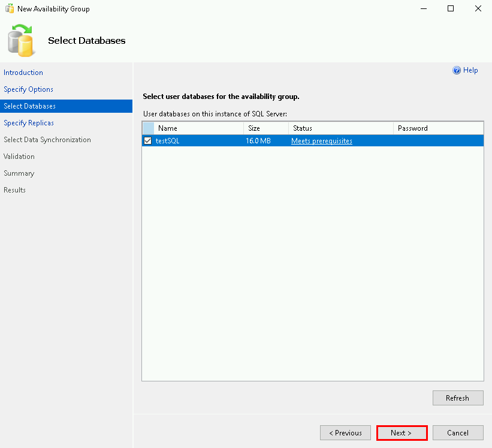This screenshot has height=448, width=492.
Task: Maximize the New Availability Group window
Action: (451, 9)
